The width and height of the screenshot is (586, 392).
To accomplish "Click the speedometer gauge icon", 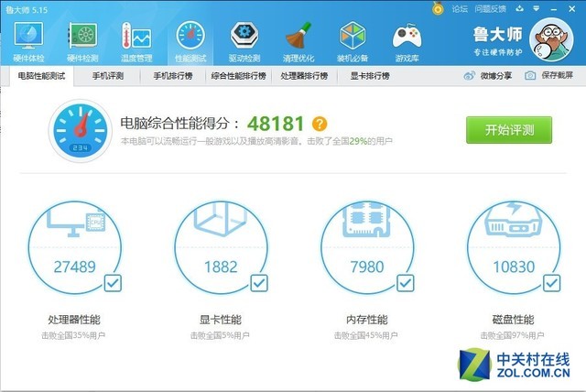I will coord(80,130).
